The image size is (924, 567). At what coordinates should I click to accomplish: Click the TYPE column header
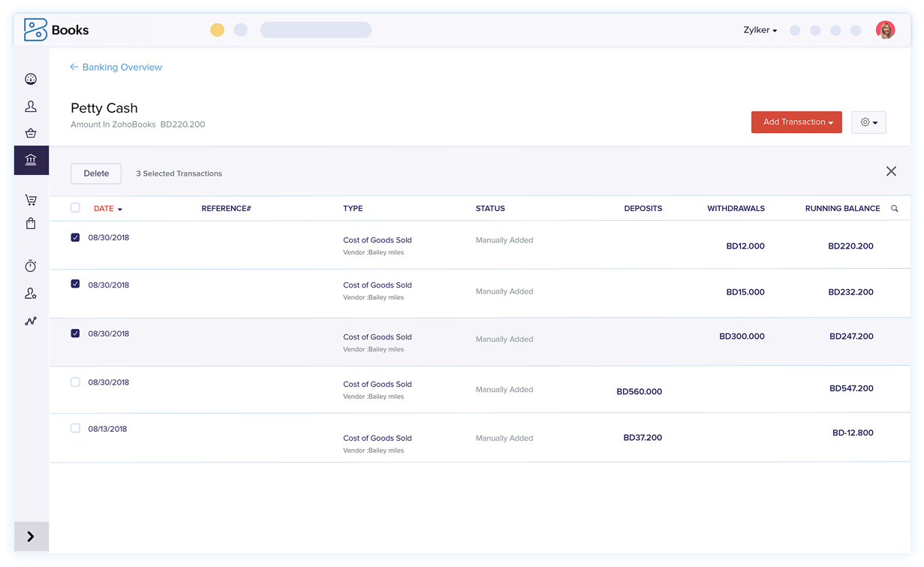tap(353, 209)
